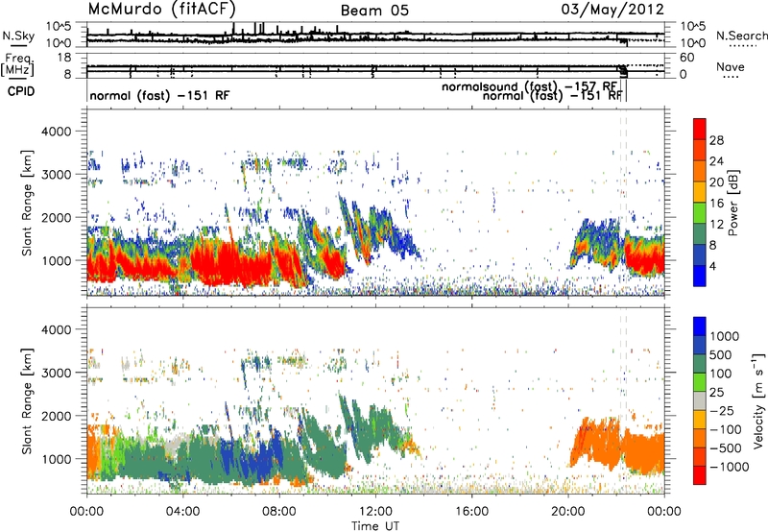Click the 03/May/2012 date label
Screen dimensions: 768x532
[x=612, y=10]
